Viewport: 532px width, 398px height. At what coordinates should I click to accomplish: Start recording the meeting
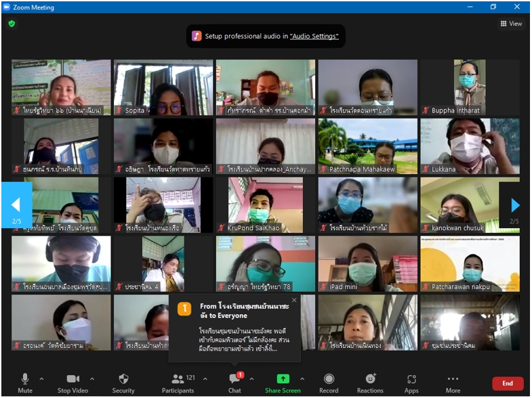329,382
